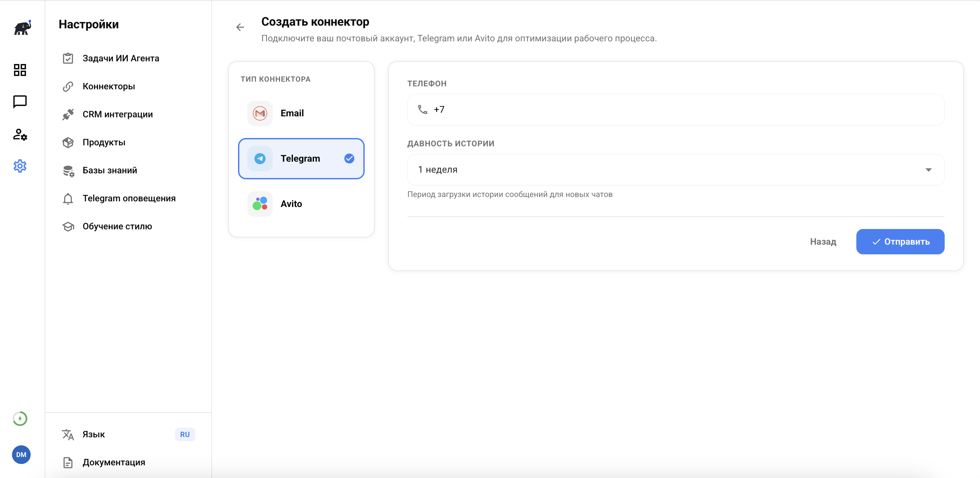Click the back arrow next to Создать коннектор
The image size is (980, 478).
(x=240, y=27)
